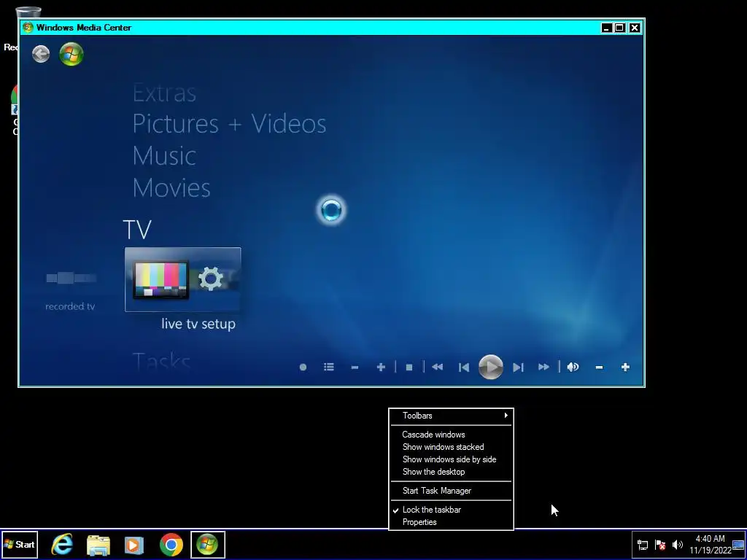Open the guide list icon in transport bar
The image size is (747, 560).
coord(329,367)
